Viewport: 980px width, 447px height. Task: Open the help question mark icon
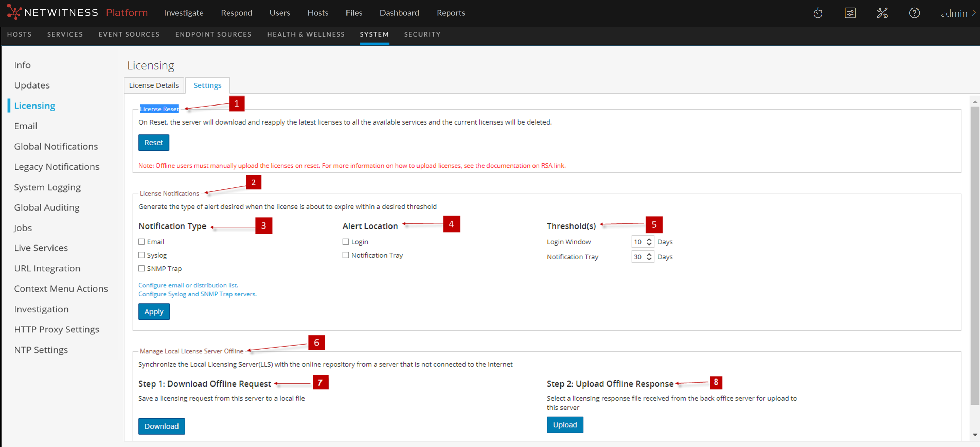pyautogui.click(x=914, y=13)
